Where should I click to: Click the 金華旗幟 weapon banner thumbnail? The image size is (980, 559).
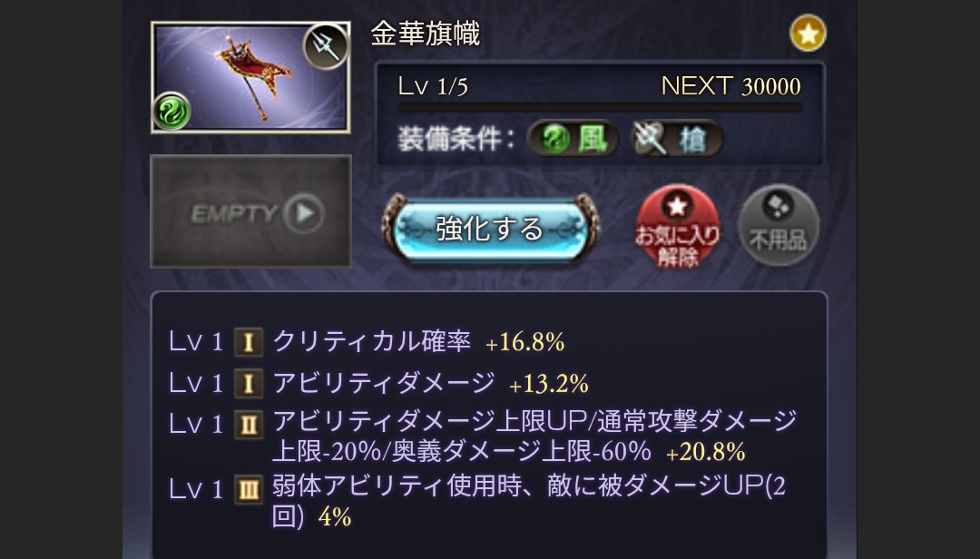point(250,77)
